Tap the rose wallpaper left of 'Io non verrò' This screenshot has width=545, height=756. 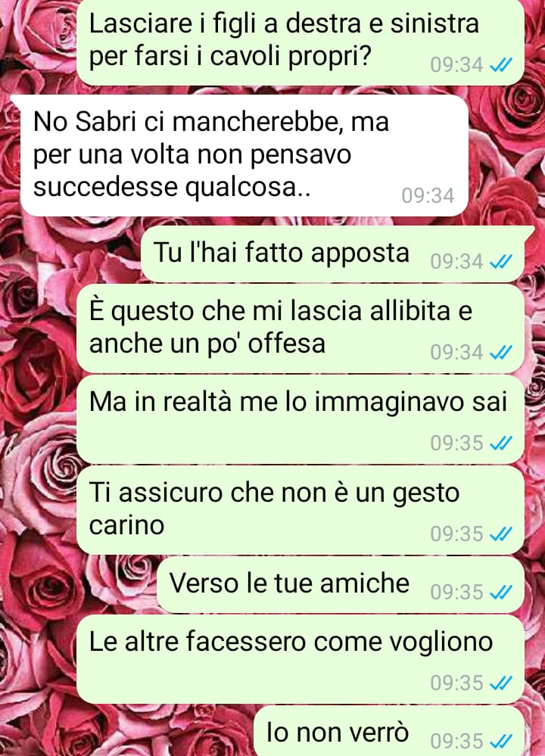pos(126,731)
